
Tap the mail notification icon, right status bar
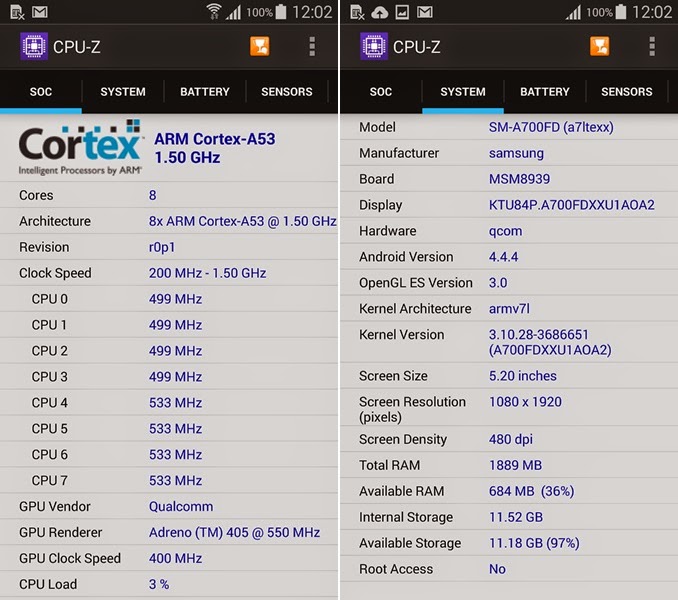coord(424,12)
